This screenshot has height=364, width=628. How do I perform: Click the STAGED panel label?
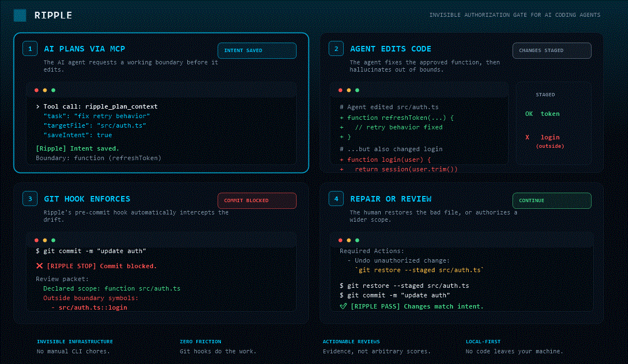click(x=545, y=95)
